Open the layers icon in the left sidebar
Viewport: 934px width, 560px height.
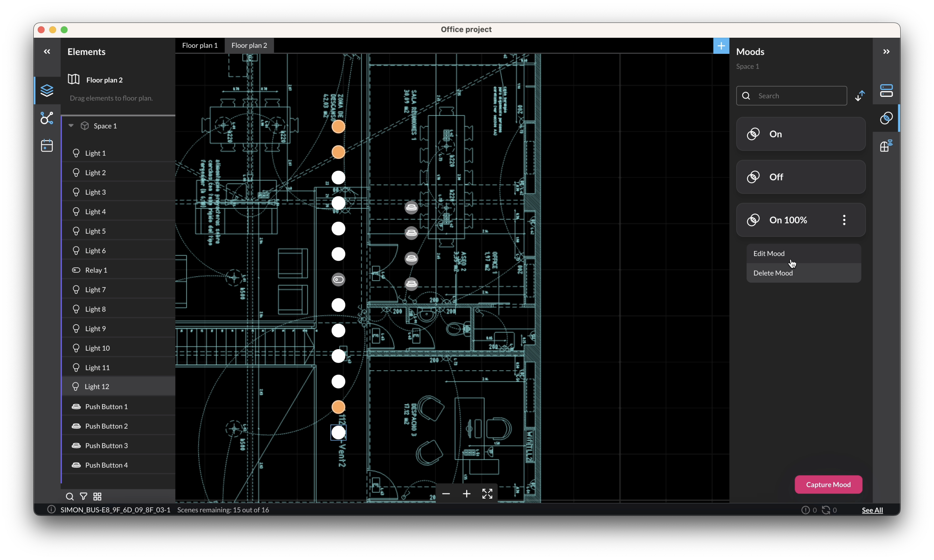tap(47, 91)
